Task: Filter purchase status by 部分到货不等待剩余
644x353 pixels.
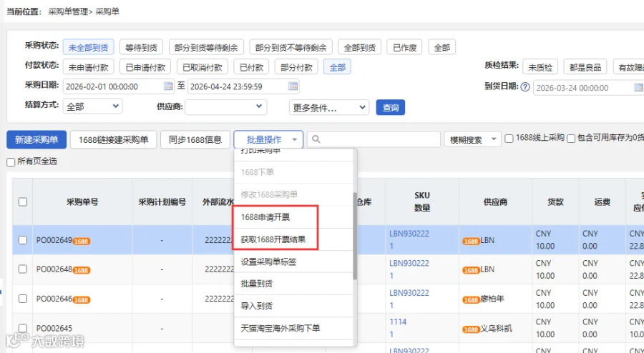Action: pyautogui.click(x=291, y=47)
